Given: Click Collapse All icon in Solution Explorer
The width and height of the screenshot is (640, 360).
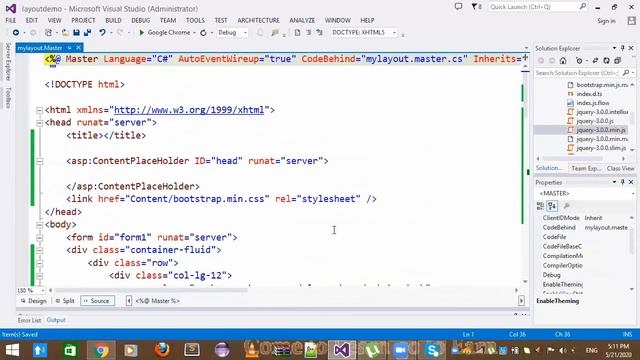Looking at the screenshot, I should coord(618,60).
